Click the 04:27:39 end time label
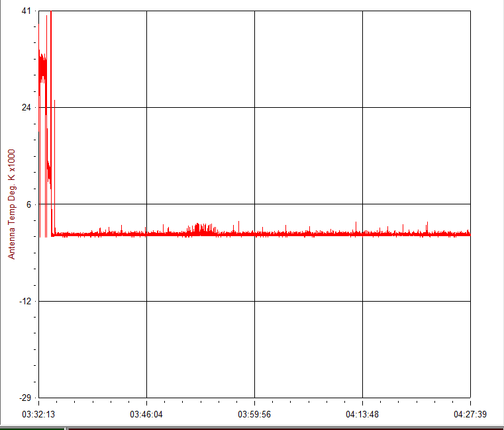This screenshot has width=504, height=430. coord(470,414)
